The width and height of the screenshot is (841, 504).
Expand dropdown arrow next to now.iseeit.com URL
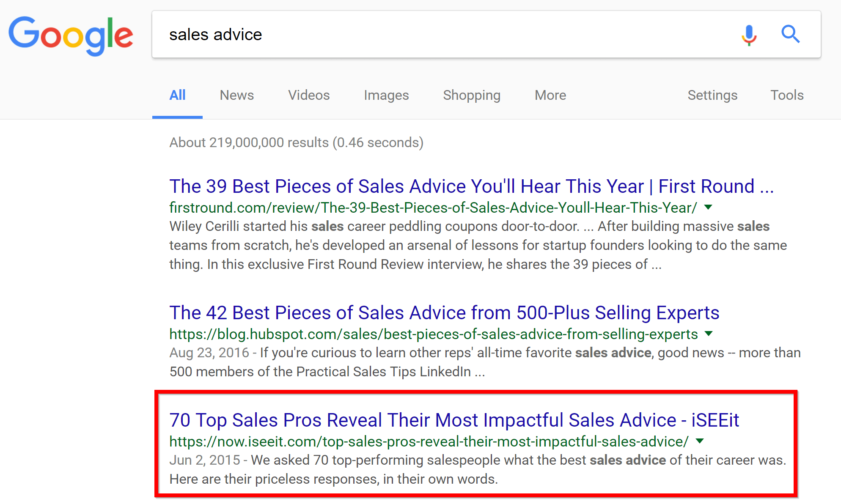(700, 441)
